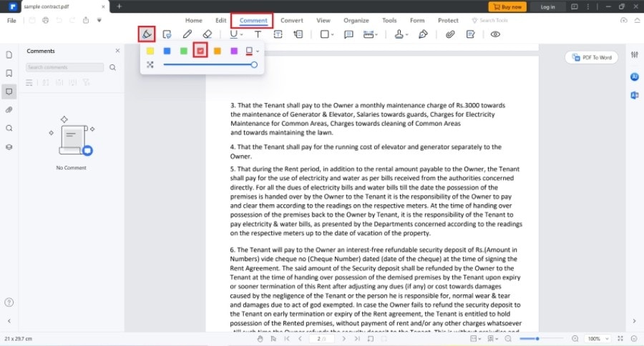Click the Print icon

point(45,20)
